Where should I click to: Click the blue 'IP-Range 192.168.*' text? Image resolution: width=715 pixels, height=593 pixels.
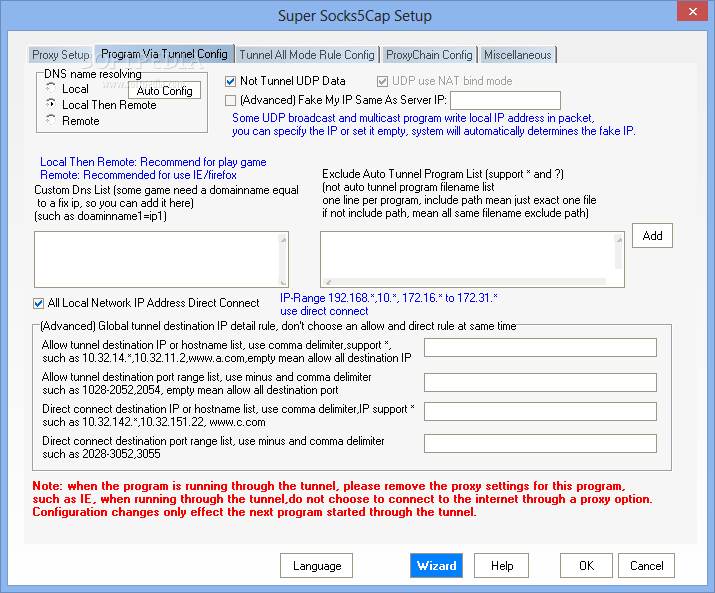tap(389, 304)
